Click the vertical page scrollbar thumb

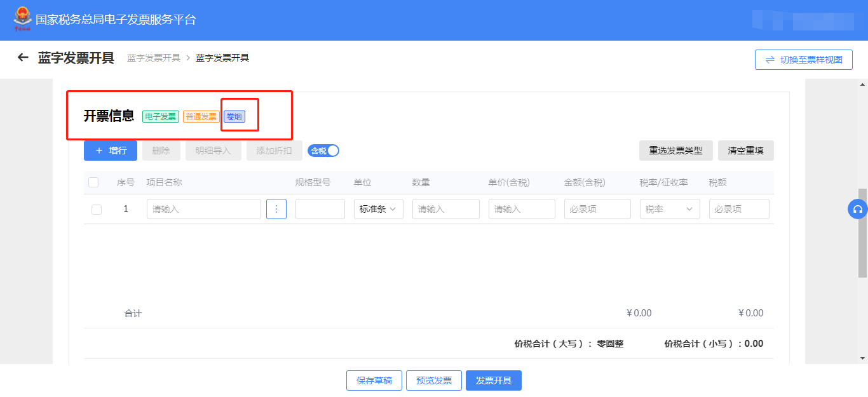tap(863, 233)
